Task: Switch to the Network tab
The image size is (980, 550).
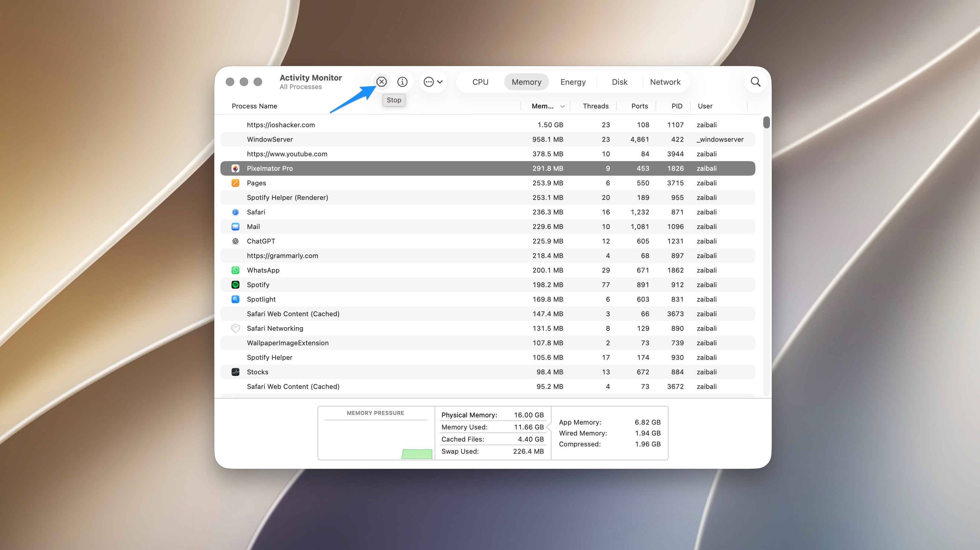Action: 665,82
